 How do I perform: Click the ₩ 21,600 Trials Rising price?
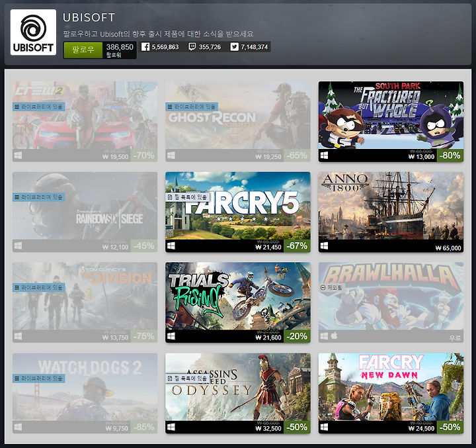(x=268, y=337)
